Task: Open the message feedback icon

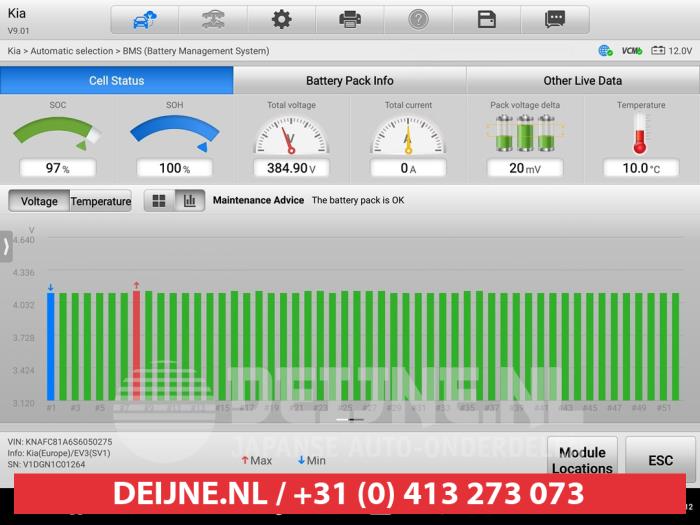Action: 555,20
